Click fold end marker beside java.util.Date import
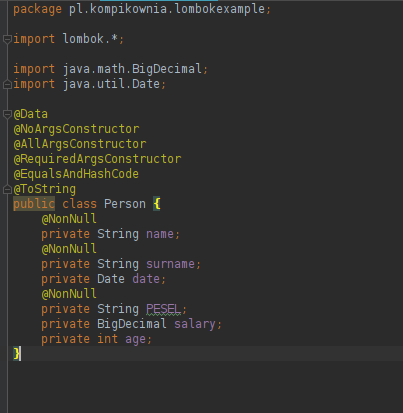 7,85
